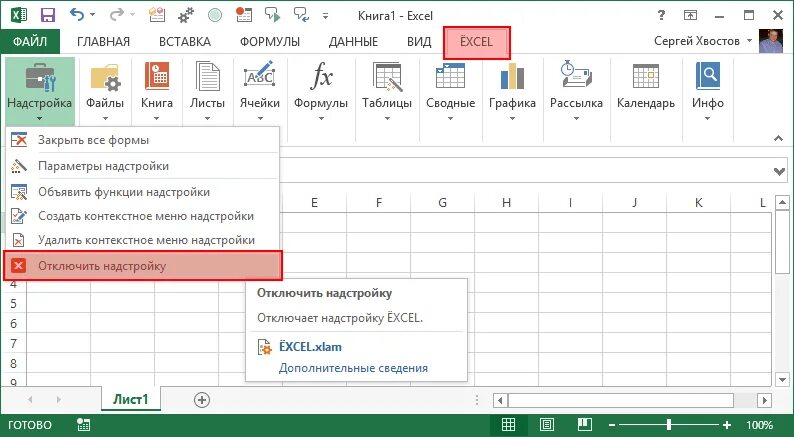Screen dimensions: 794x437
Task: Switch to the ГЛАВНАЯ tab
Action: coord(103,42)
